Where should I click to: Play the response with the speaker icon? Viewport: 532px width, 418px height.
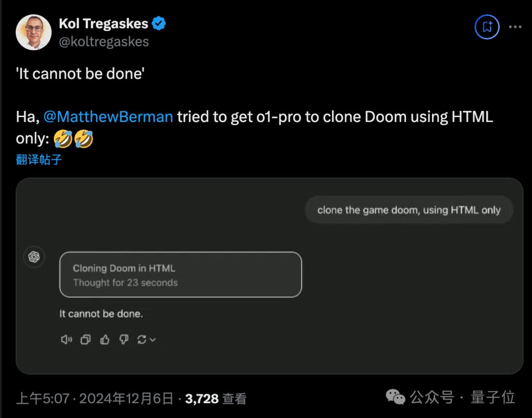click(66, 339)
